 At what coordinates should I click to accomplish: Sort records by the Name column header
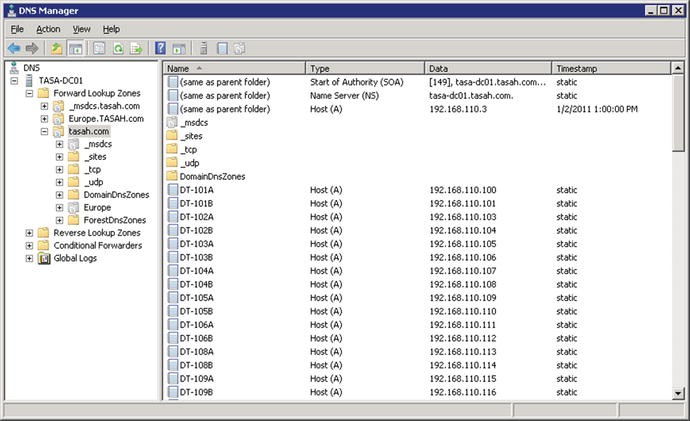pyautogui.click(x=234, y=68)
